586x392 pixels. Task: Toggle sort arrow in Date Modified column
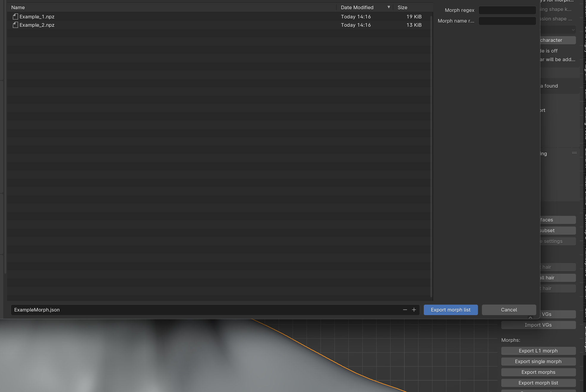pos(388,7)
